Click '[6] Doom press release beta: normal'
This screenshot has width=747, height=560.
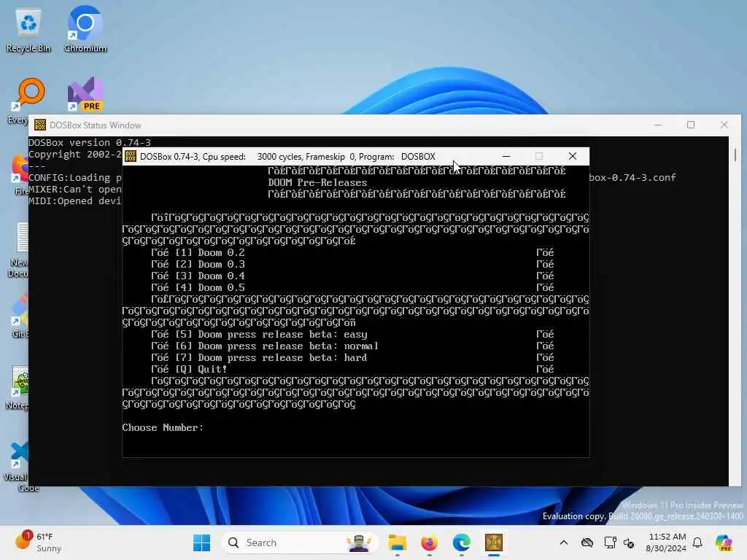(x=276, y=346)
